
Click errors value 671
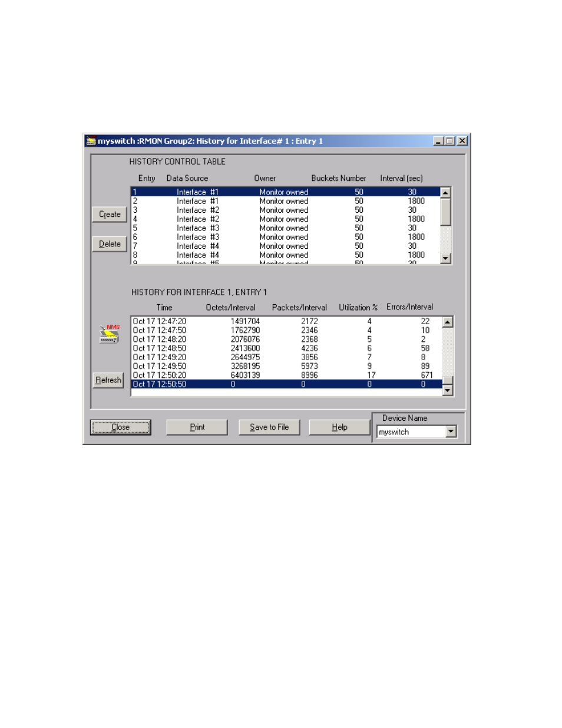(x=427, y=375)
